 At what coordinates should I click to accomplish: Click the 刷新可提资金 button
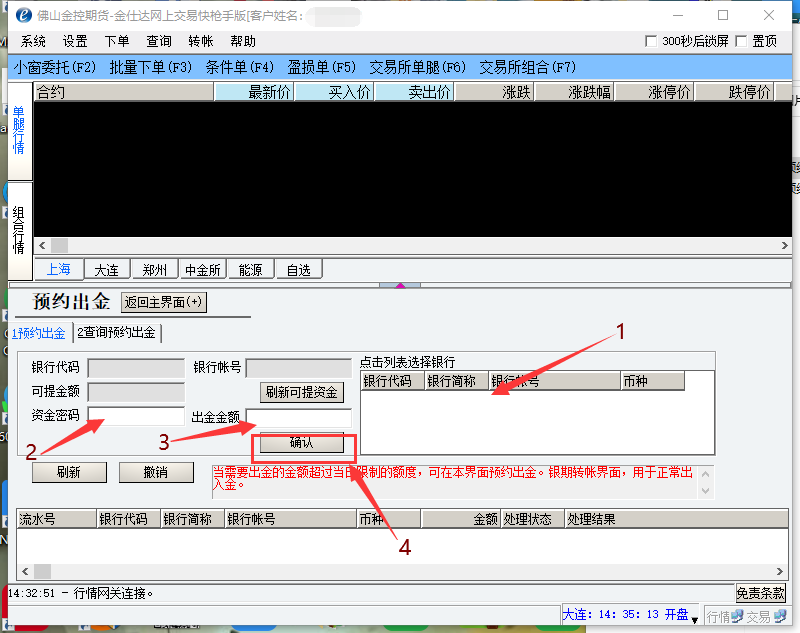coord(302,392)
